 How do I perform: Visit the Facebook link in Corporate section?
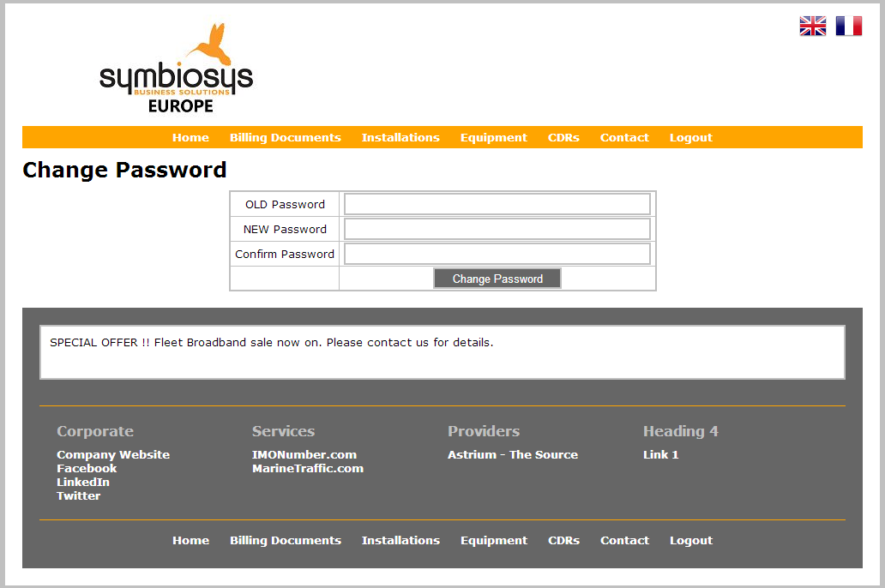click(87, 469)
